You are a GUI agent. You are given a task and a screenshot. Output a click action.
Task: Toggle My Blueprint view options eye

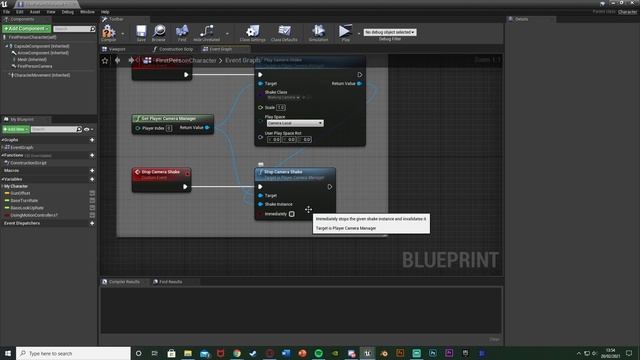(87, 129)
